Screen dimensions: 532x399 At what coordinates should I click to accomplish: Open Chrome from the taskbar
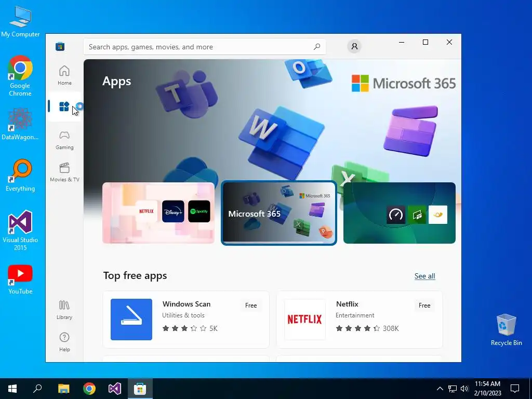click(89, 389)
